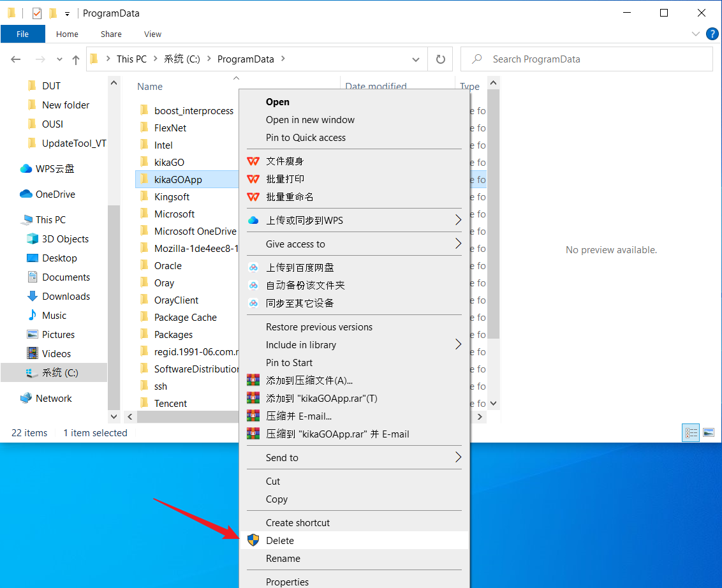Screen dimensions: 722x588
Task: Switch to large icons view button
Action: pyautogui.click(x=708, y=433)
